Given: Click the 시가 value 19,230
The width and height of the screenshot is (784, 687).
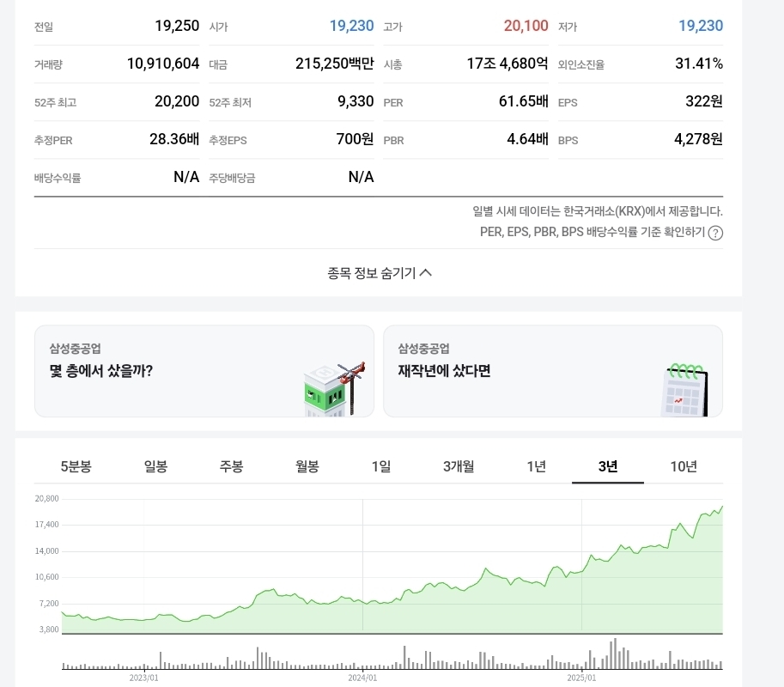Looking at the screenshot, I should click(x=351, y=26).
